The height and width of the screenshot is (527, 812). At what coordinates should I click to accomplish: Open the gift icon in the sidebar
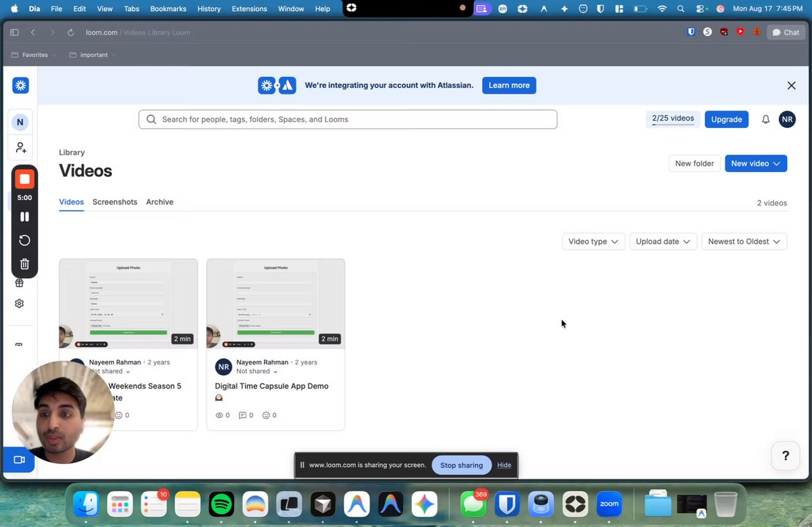pyautogui.click(x=19, y=283)
